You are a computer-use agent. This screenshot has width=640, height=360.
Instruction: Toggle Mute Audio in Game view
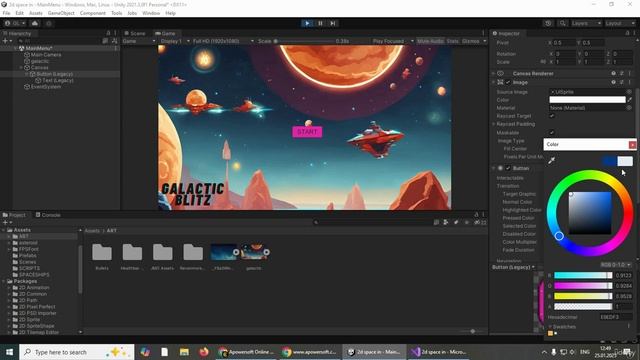point(430,41)
